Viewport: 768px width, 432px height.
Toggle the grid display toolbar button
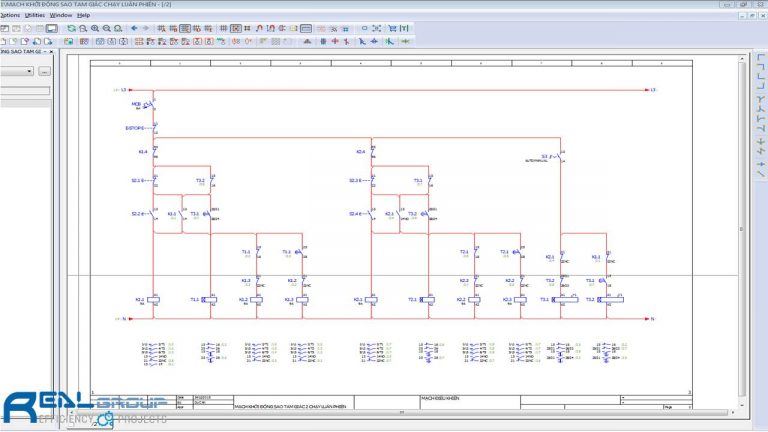(223, 28)
